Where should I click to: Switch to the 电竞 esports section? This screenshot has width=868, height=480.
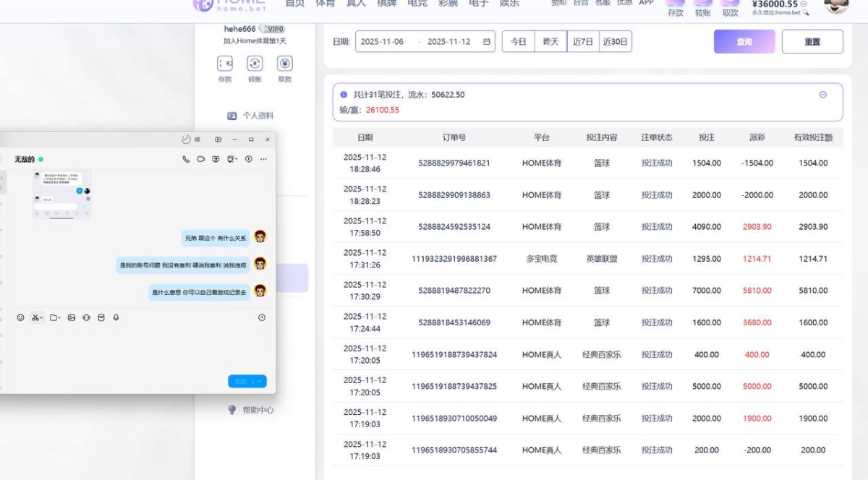click(417, 3)
